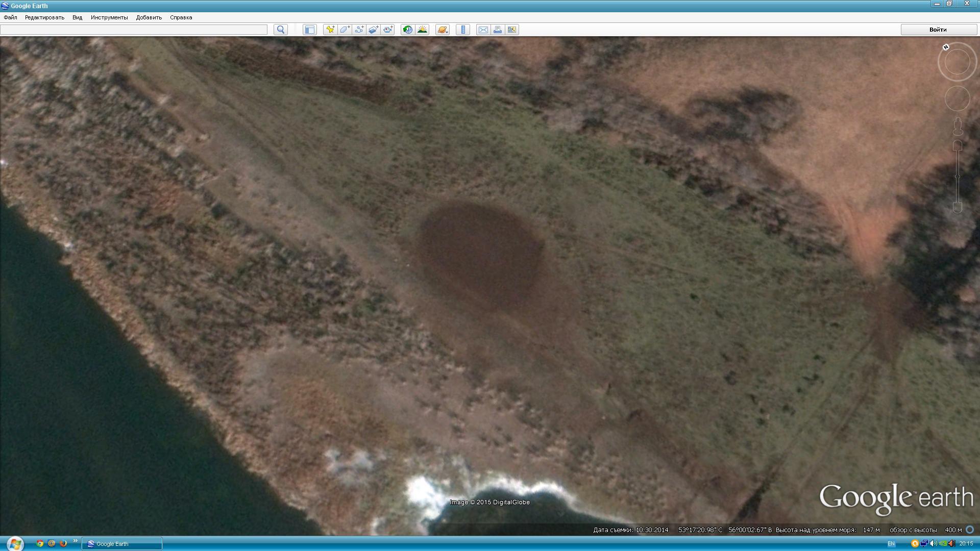The height and width of the screenshot is (551, 980).
Task: Click the orange audio manager tray icon
Action: 952,544
